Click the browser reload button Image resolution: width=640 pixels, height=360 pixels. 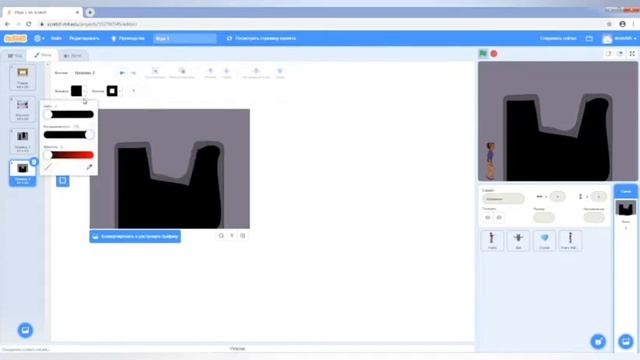[29, 24]
